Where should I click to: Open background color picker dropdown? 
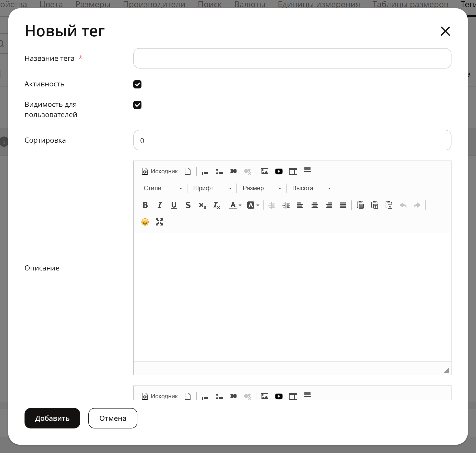(253, 205)
